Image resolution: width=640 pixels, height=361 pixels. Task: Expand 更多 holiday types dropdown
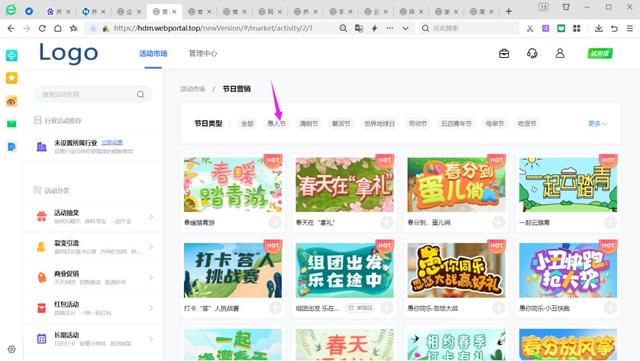(x=598, y=123)
